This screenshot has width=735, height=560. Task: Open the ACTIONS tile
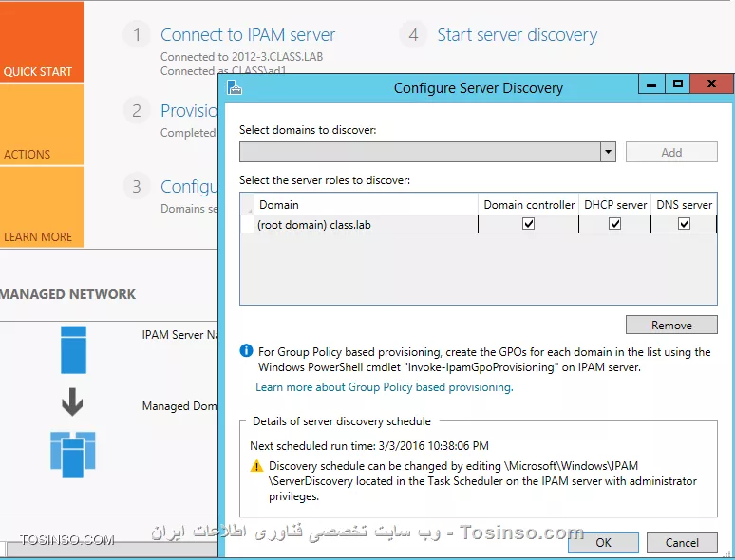[42, 124]
